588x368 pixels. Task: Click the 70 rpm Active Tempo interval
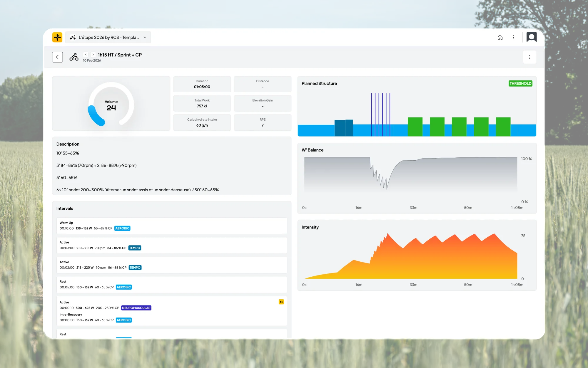click(171, 245)
